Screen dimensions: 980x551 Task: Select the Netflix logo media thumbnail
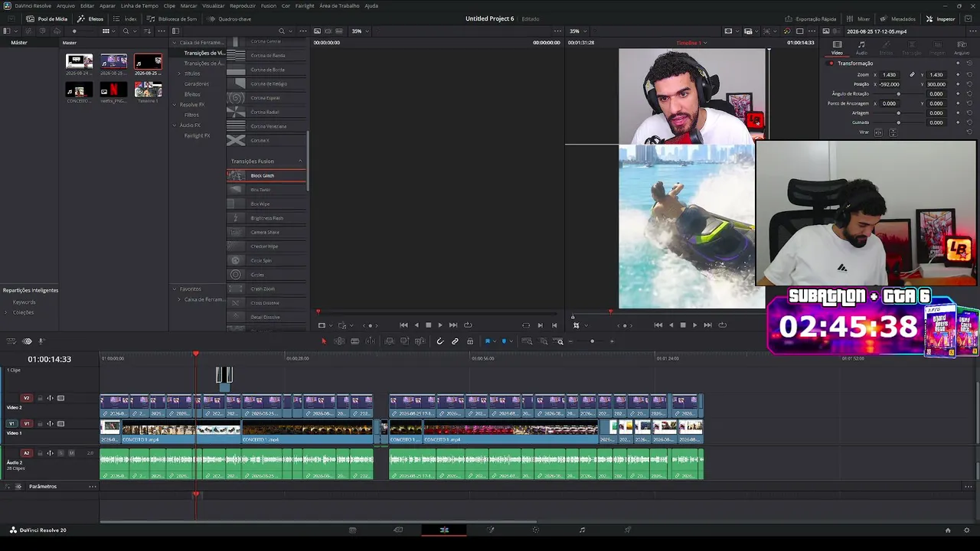(x=113, y=91)
